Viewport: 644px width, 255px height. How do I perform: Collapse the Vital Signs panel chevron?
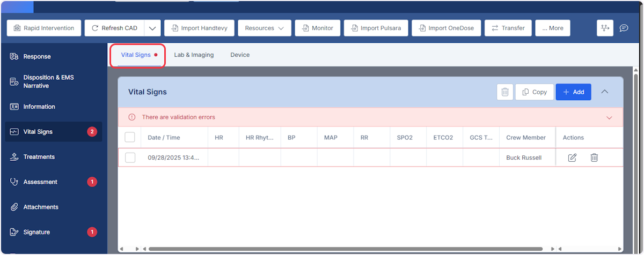(605, 92)
